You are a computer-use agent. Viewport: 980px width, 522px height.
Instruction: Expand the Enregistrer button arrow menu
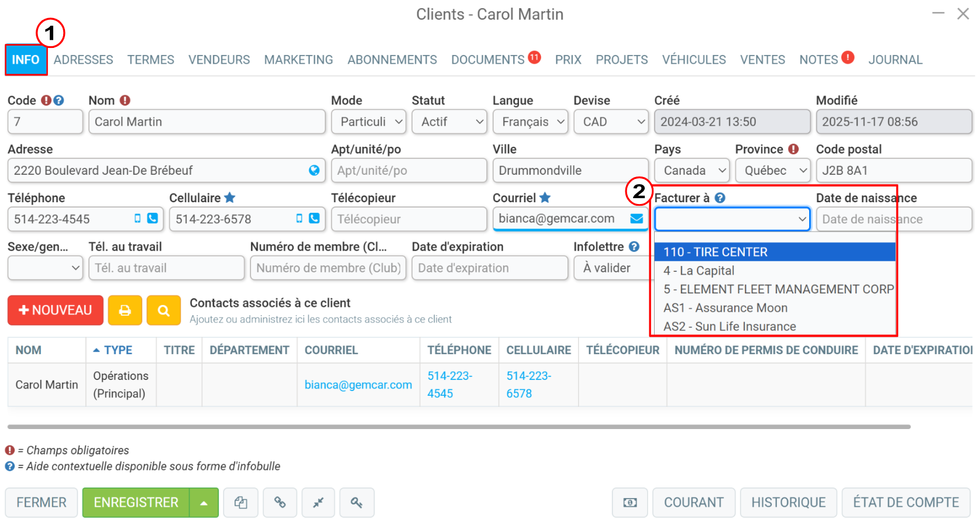click(x=204, y=503)
